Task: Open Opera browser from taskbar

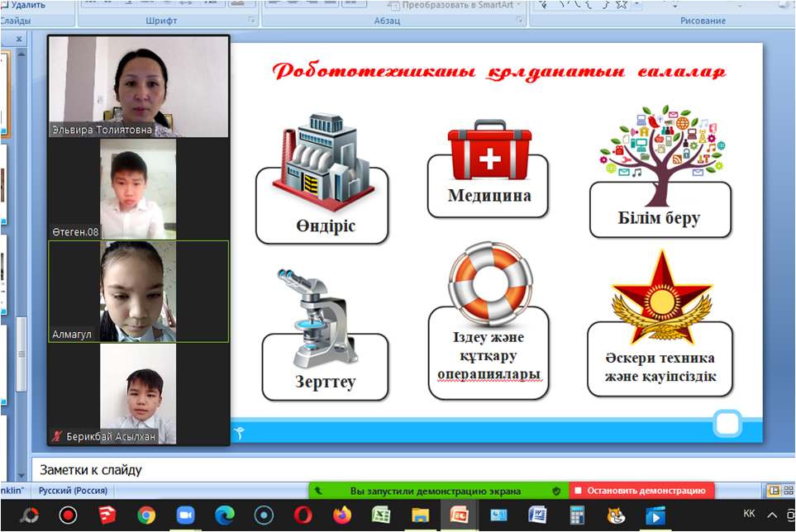Action: (x=302, y=515)
